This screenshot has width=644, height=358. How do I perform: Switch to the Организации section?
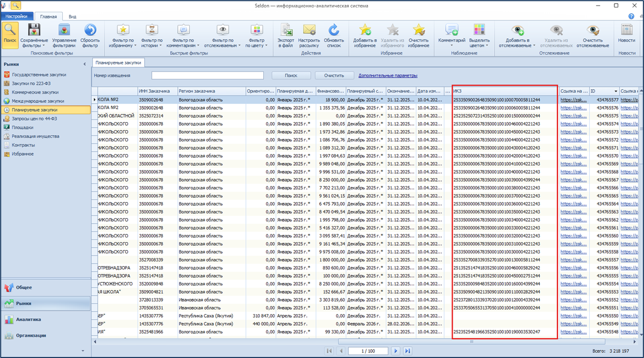45,336
